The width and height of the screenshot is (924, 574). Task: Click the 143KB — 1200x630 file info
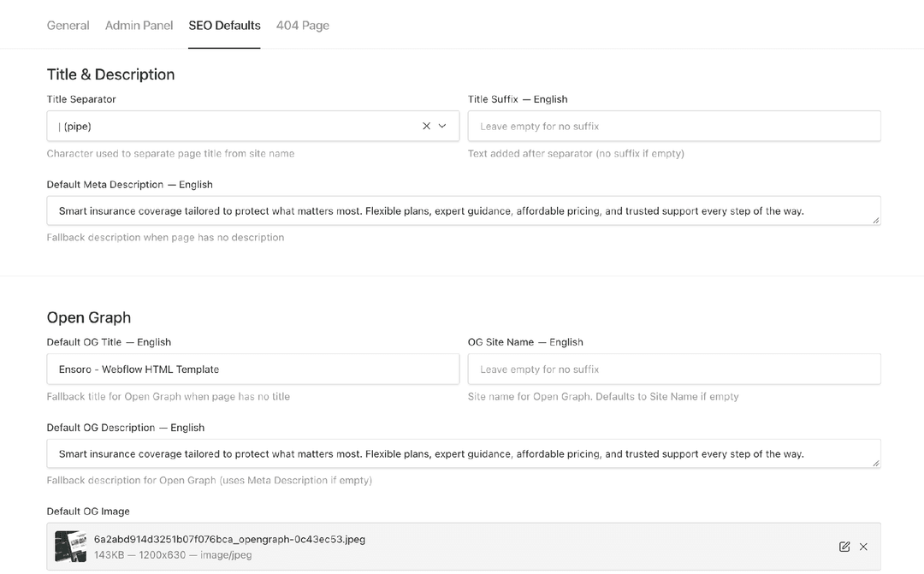coord(173,555)
